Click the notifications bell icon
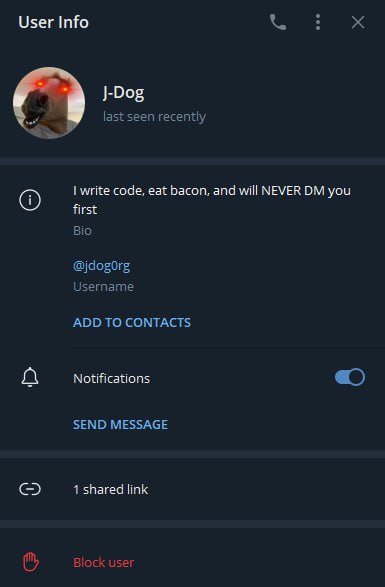385x587 pixels. coord(30,377)
